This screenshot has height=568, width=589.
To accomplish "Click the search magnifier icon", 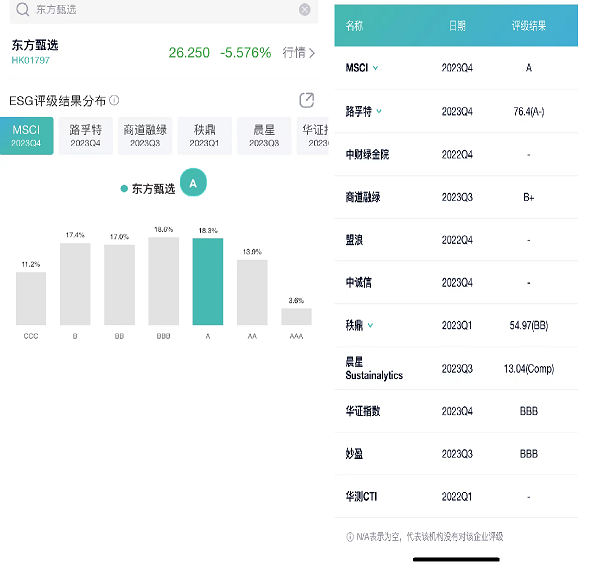I will (23, 9).
